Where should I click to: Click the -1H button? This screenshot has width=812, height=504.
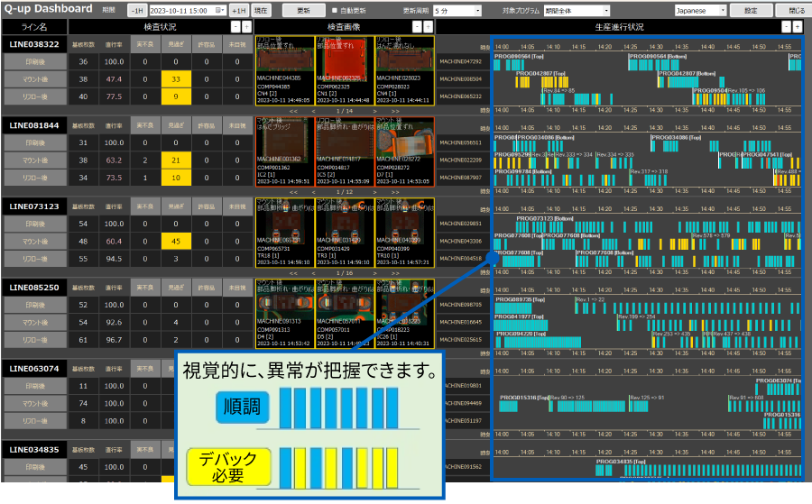(137, 10)
